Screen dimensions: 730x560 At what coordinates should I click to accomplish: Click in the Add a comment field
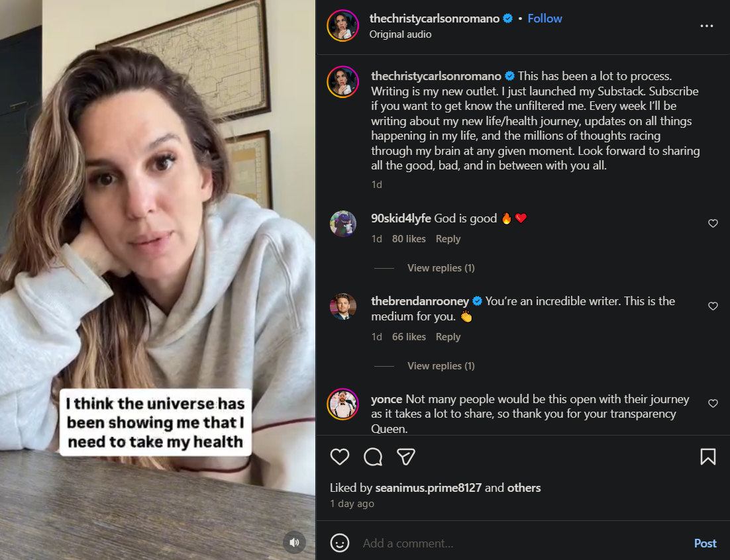pos(517,543)
